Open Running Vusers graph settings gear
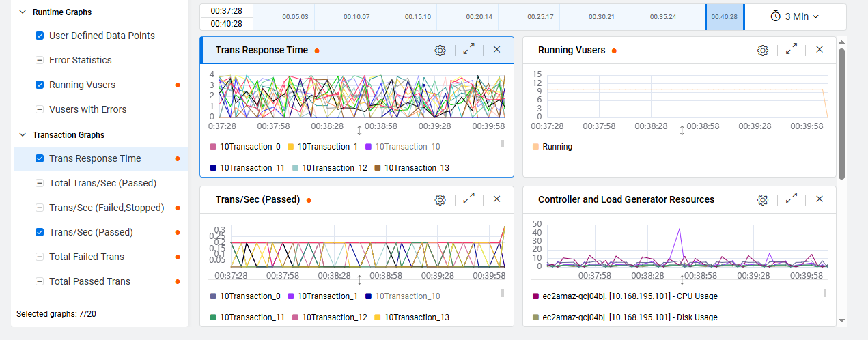 763,50
